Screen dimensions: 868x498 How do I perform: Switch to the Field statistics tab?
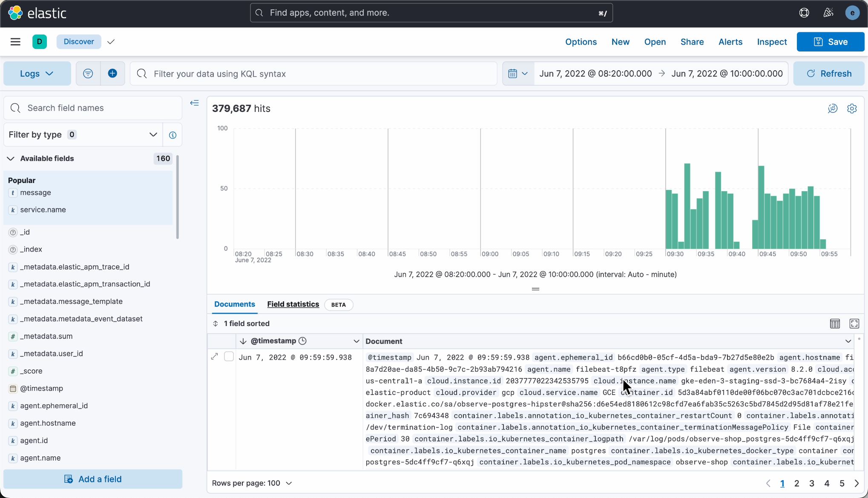293,304
